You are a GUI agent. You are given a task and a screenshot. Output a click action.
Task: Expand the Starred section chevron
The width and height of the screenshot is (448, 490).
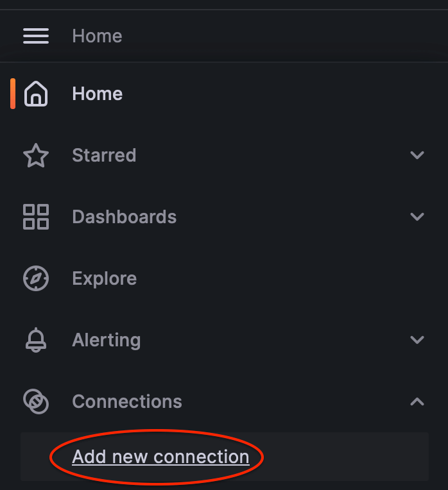tap(417, 155)
